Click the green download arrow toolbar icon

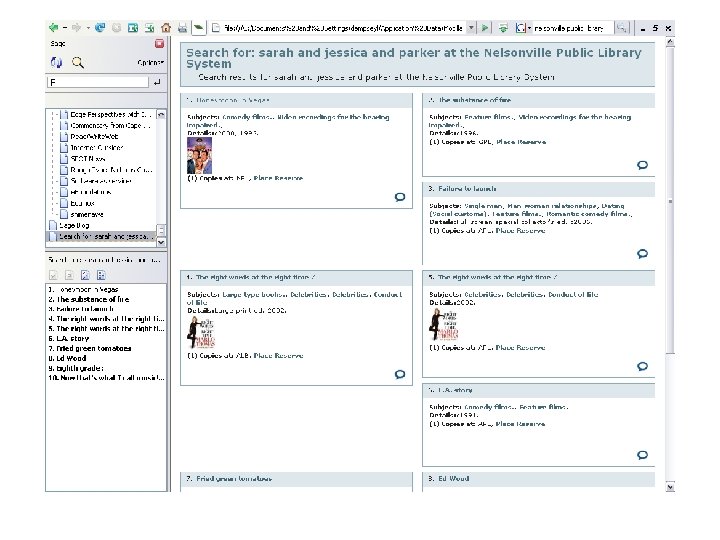(503, 28)
